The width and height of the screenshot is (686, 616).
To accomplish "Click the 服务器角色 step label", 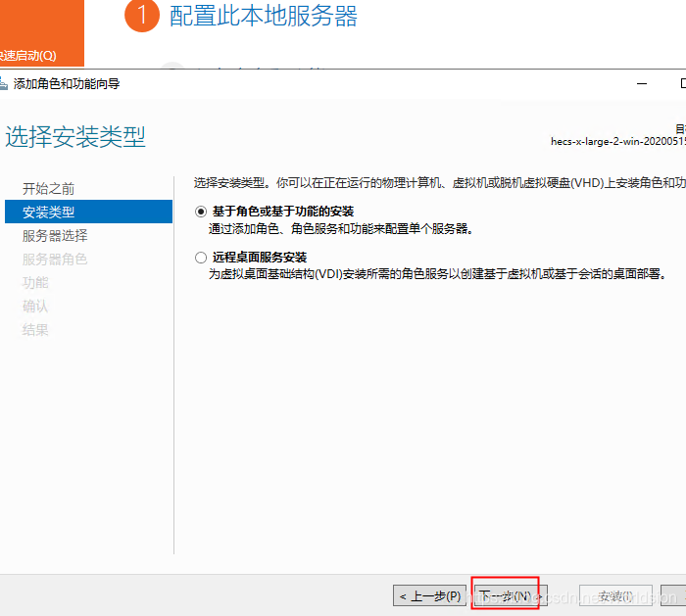I will tap(55, 260).
